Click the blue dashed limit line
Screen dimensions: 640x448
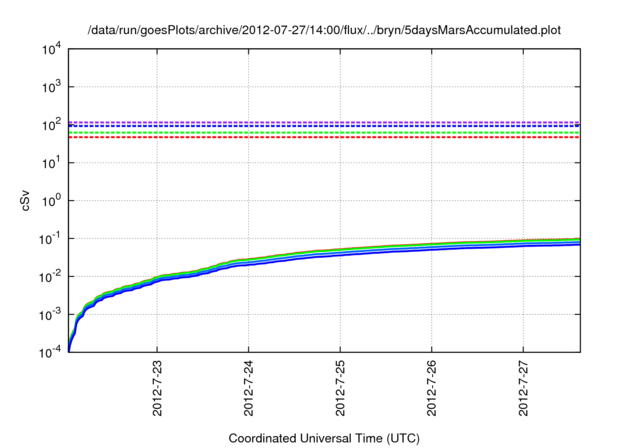[x=324, y=126]
